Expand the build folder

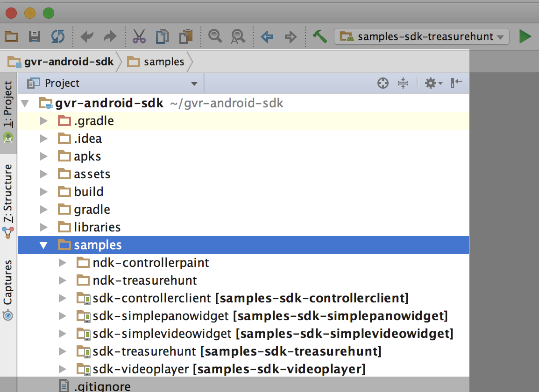tap(43, 192)
